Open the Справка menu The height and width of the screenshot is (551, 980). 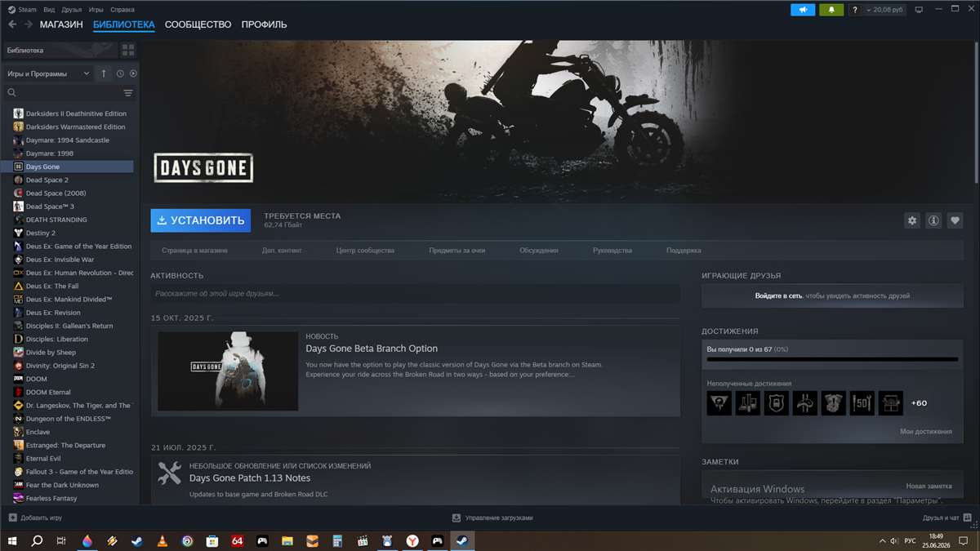122,10
